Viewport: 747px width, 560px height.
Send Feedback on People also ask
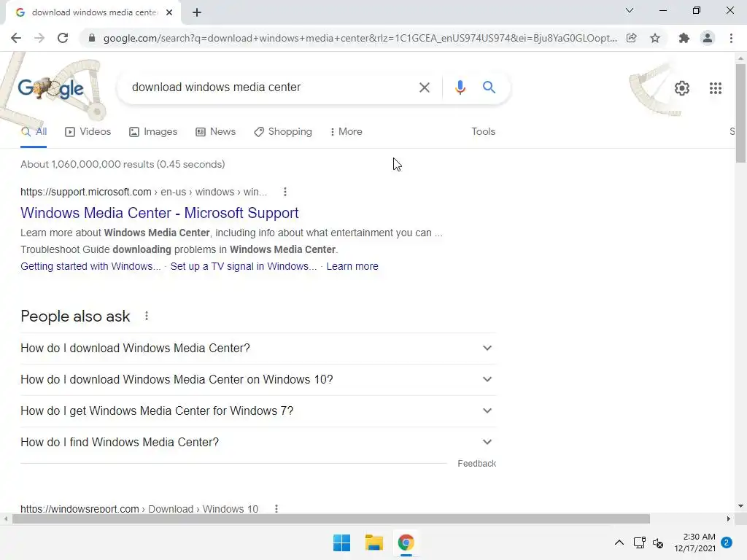point(476,464)
